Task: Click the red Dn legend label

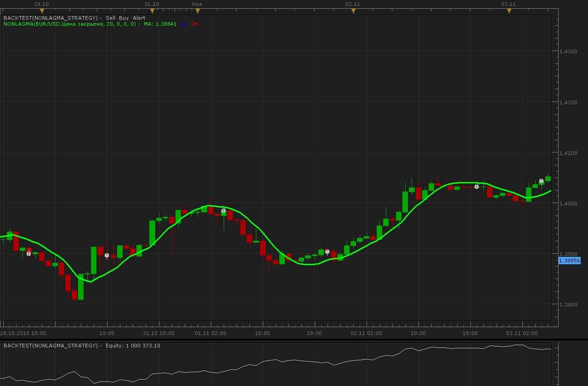Action: tap(195, 24)
